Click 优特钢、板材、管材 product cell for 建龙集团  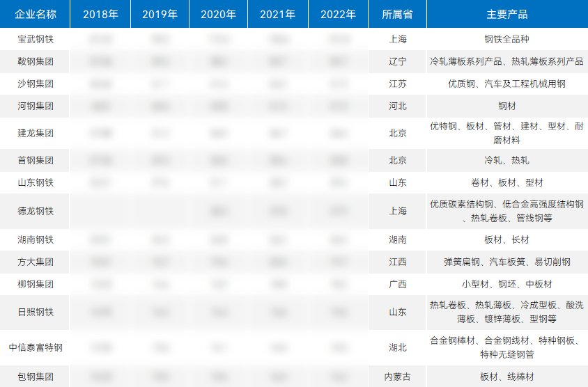tap(507, 133)
